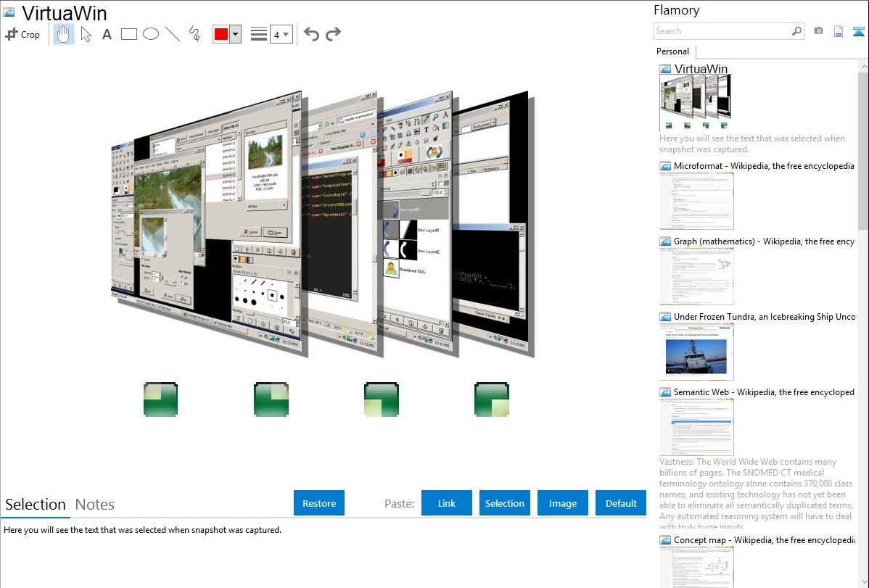Select the icebreaking ship thumbnail
This screenshot has width=869, height=588.
pyautogui.click(x=696, y=352)
